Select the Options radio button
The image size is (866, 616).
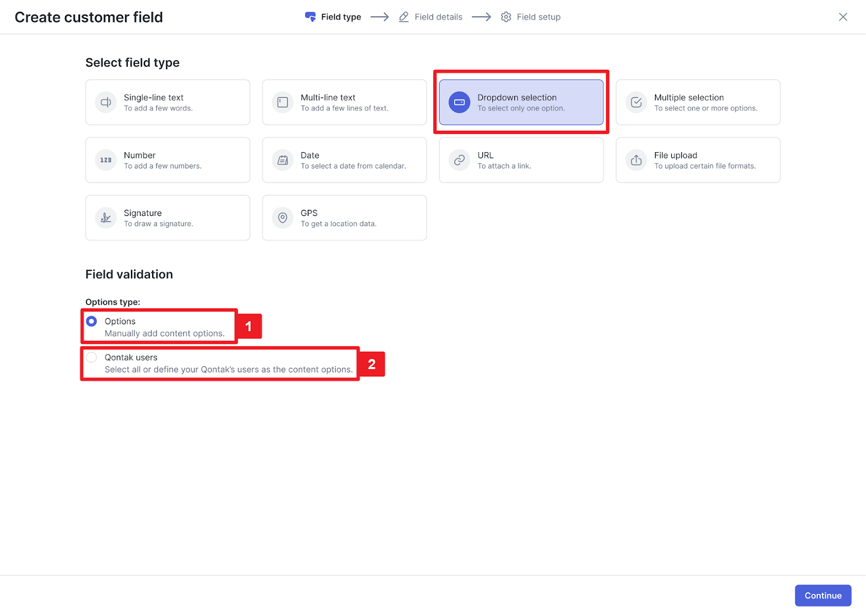(92, 322)
